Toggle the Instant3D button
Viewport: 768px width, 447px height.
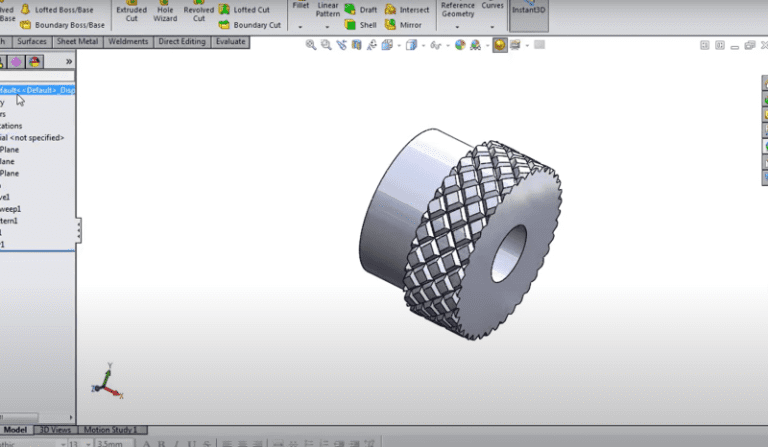[528, 9]
